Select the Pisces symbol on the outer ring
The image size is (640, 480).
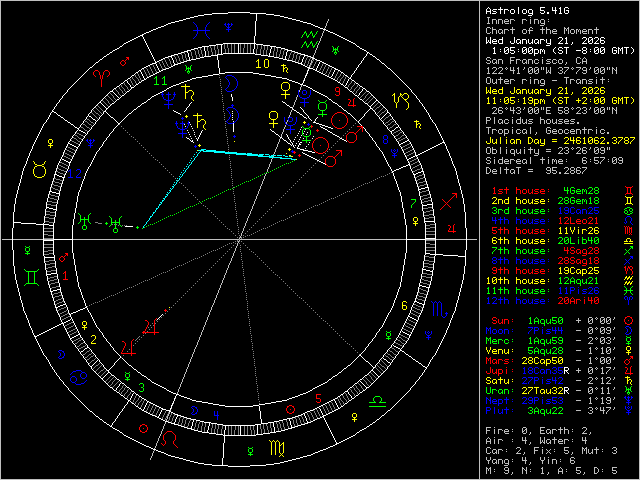click(202, 30)
